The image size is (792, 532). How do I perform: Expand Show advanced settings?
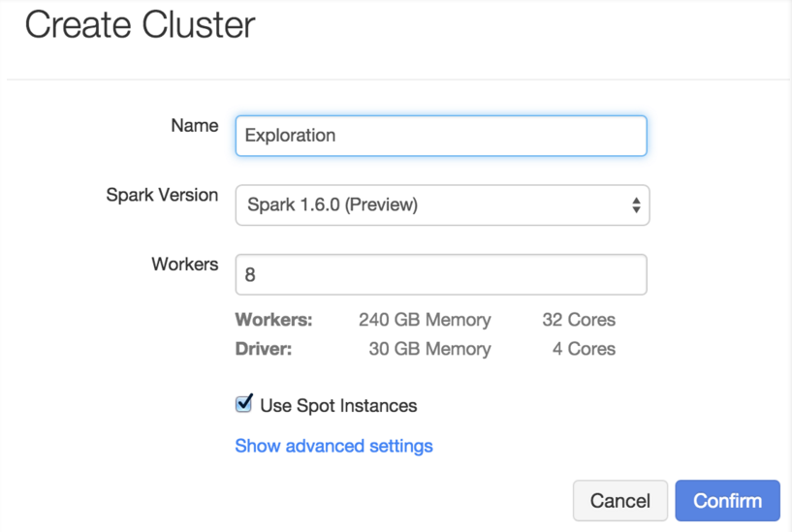(333, 446)
